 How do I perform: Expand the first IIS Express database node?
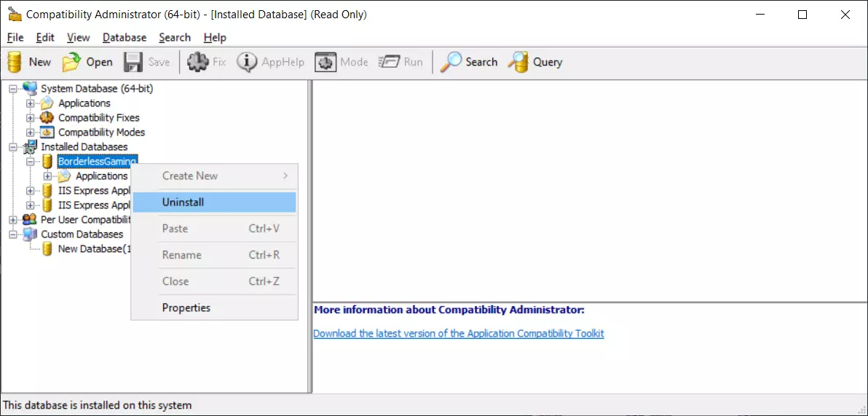(30, 191)
